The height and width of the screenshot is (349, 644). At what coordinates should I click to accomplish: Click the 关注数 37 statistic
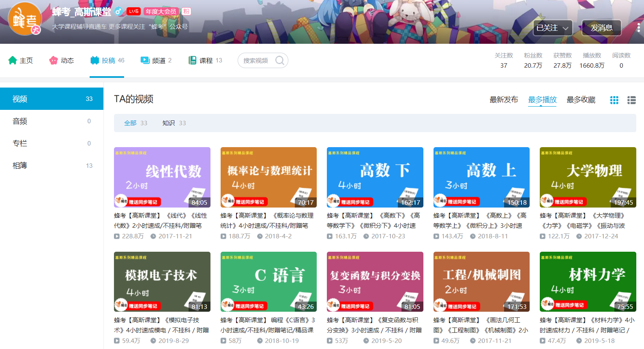click(x=504, y=60)
